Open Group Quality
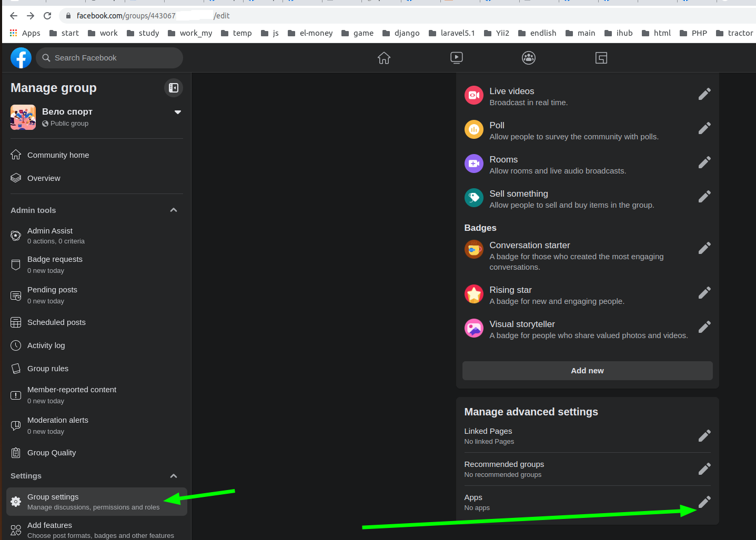Image resolution: width=756 pixels, height=540 pixels. click(97, 453)
